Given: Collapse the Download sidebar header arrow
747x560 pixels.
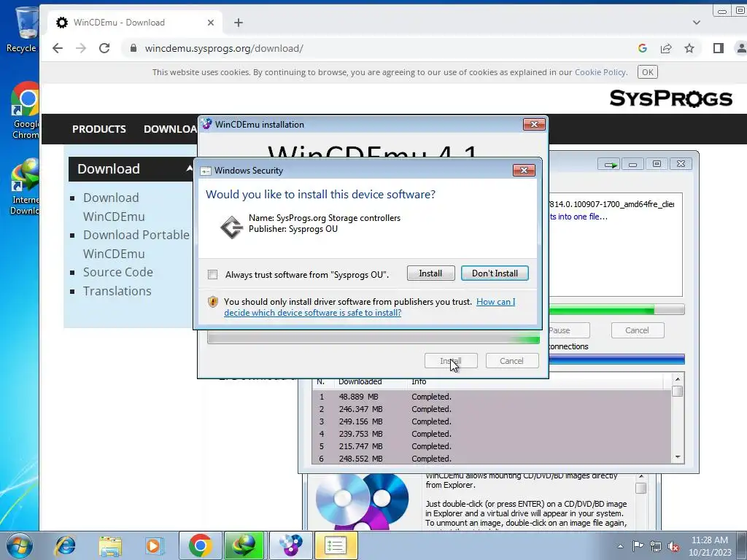Looking at the screenshot, I should 189,168.
